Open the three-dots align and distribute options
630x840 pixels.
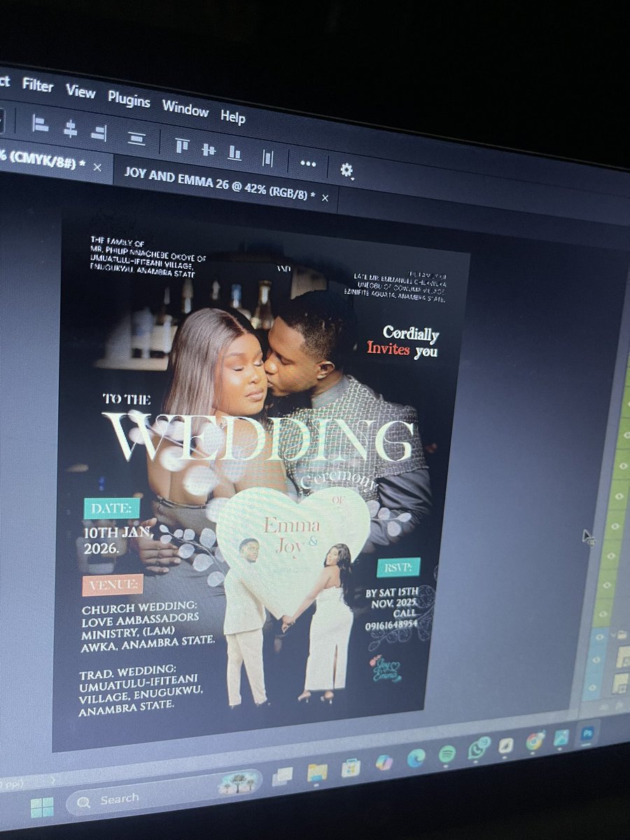click(308, 163)
